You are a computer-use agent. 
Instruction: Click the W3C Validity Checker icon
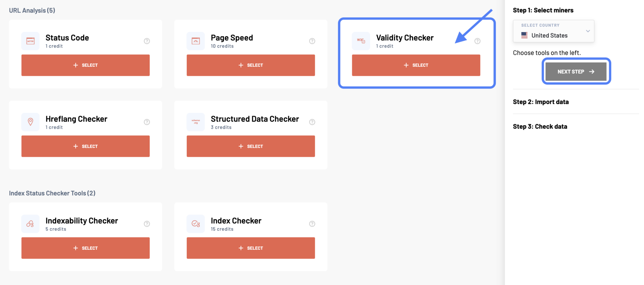click(361, 41)
